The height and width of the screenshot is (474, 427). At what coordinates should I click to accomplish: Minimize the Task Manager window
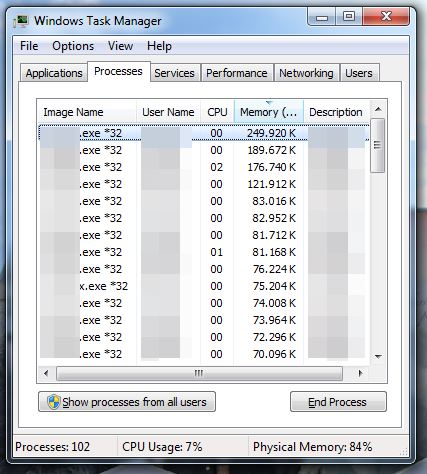(322, 17)
